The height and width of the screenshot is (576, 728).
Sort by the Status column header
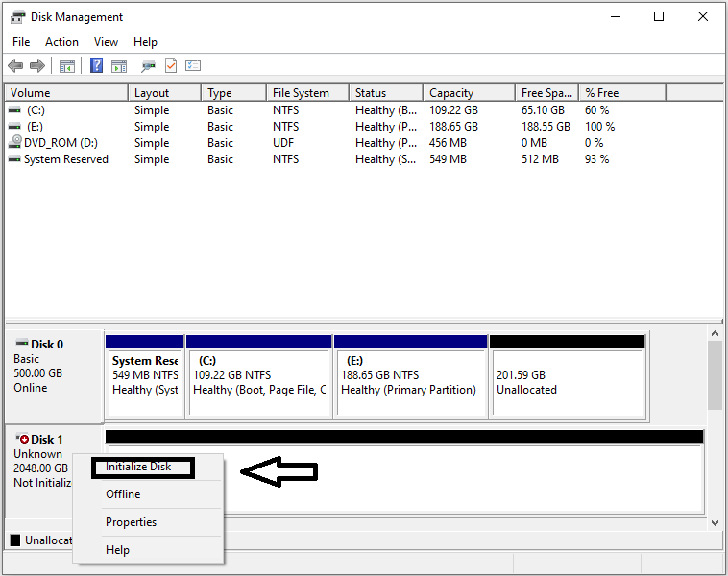coord(386,93)
